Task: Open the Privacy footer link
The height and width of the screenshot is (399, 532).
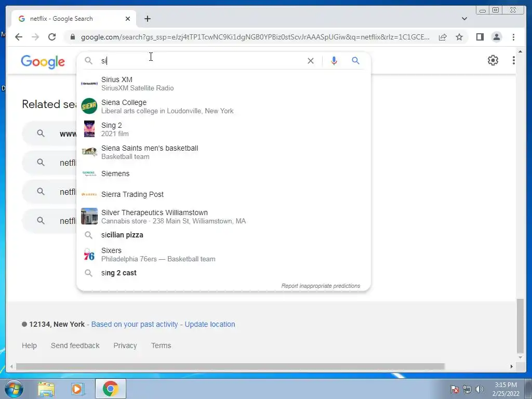Action: (125, 345)
